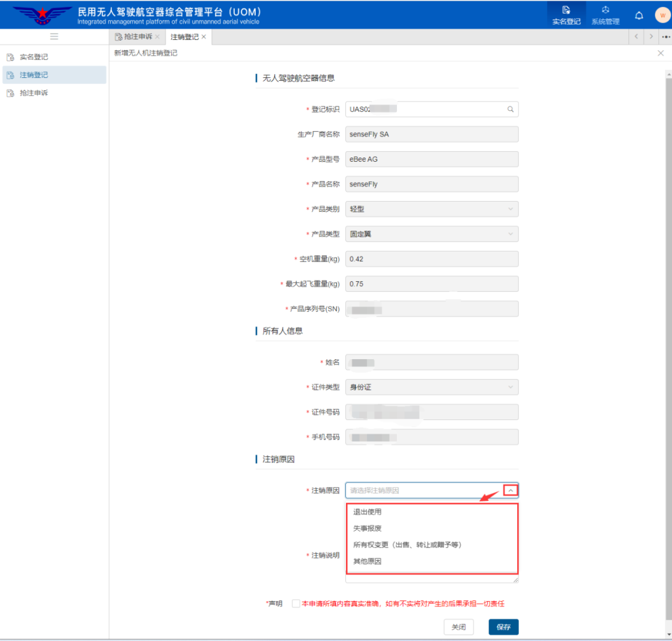
Task: Check the 声明 agreement checkbox
Action: point(296,603)
